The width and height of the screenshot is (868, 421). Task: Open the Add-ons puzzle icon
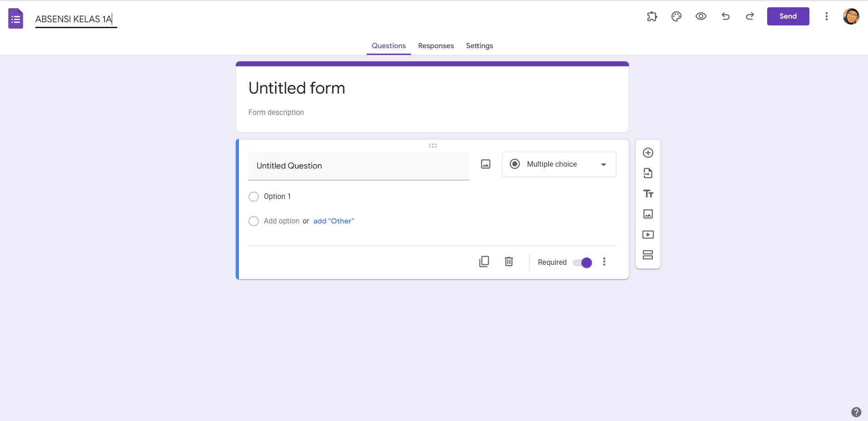point(652,17)
